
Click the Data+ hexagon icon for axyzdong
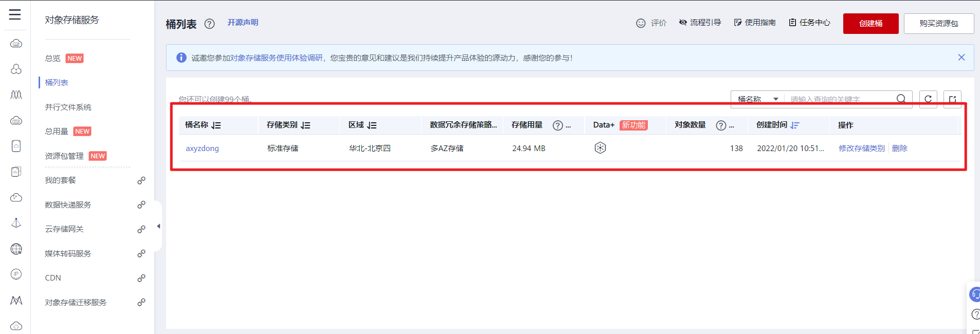tap(600, 148)
